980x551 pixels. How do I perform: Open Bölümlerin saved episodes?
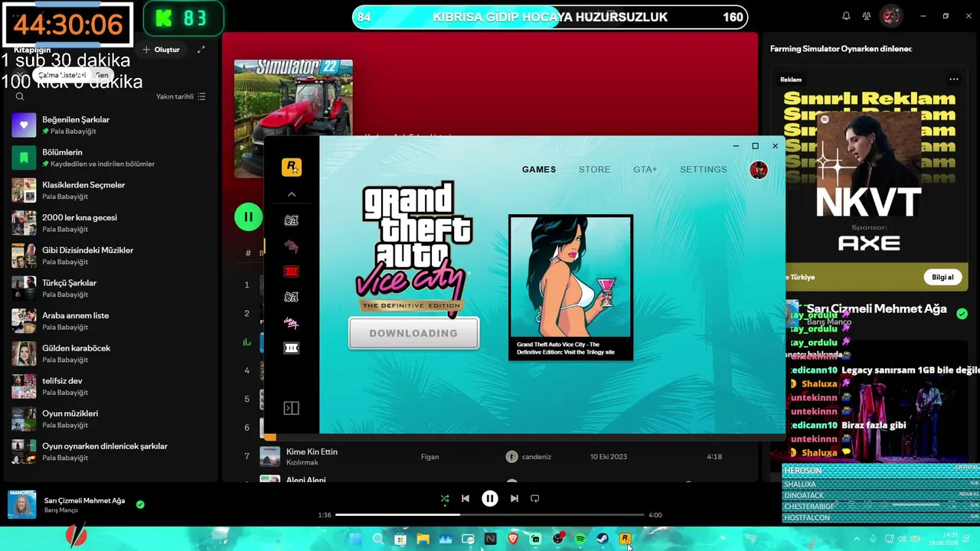tap(109, 158)
